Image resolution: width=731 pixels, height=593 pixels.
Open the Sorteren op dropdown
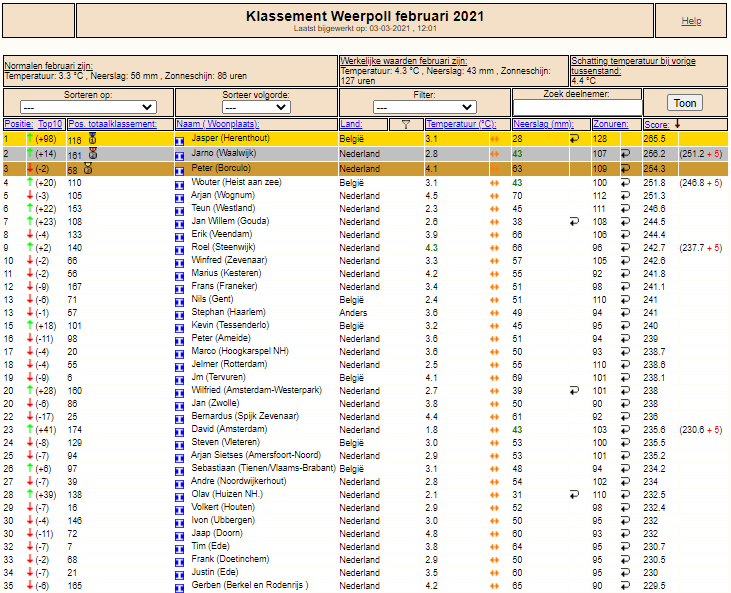pos(89,107)
